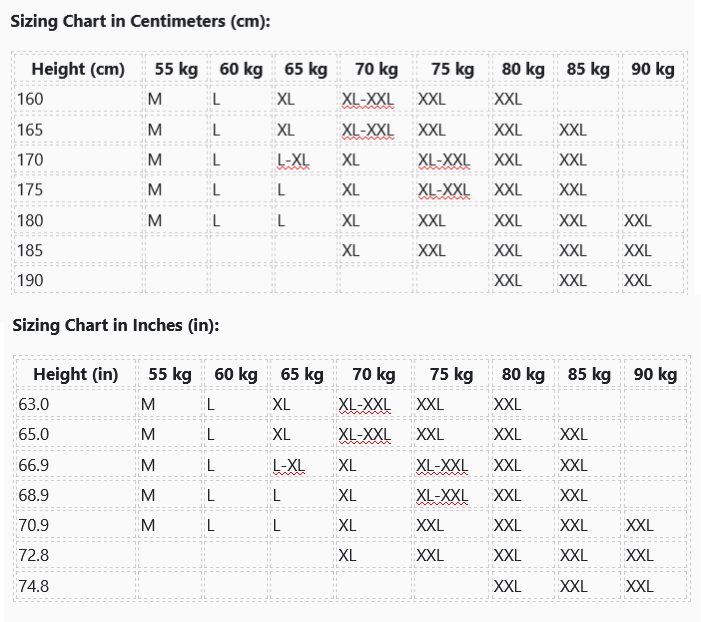Click the 63.0 inches row label
The width and height of the screenshot is (701, 622).
pos(34,404)
